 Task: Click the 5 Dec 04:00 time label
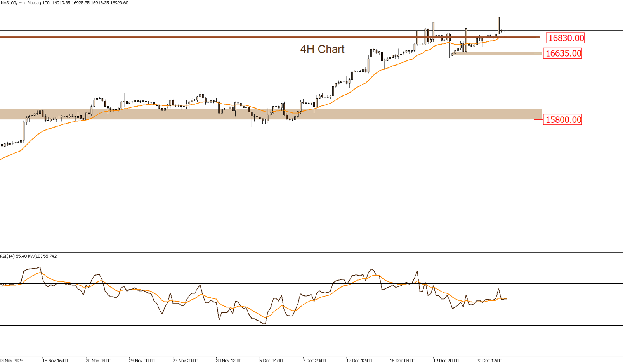point(271,361)
